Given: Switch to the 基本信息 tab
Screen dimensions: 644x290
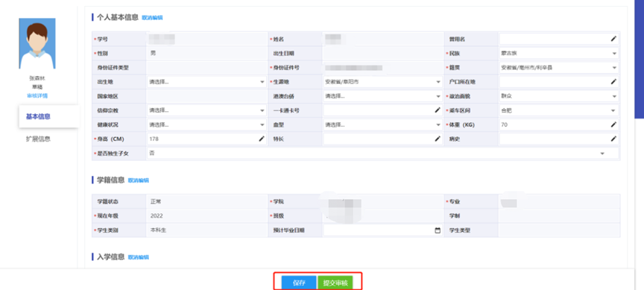Looking at the screenshot, I should pyautogui.click(x=49, y=116).
